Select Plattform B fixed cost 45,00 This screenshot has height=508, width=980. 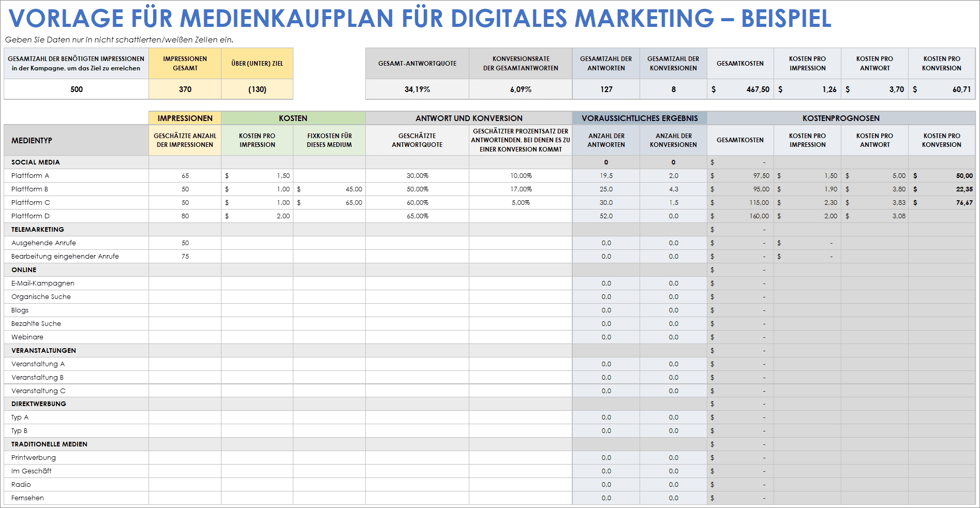coord(329,189)
